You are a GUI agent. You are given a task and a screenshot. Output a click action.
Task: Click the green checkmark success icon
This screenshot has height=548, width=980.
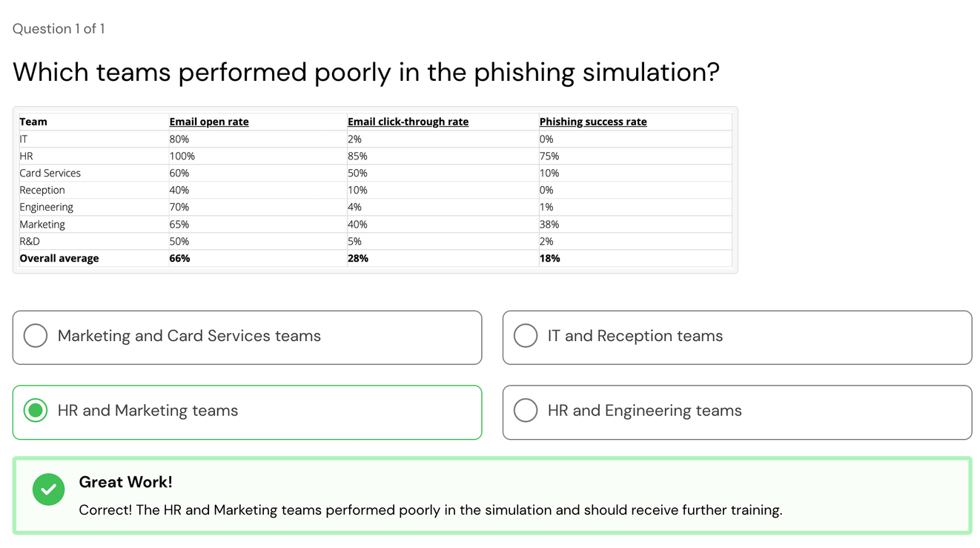48,489
